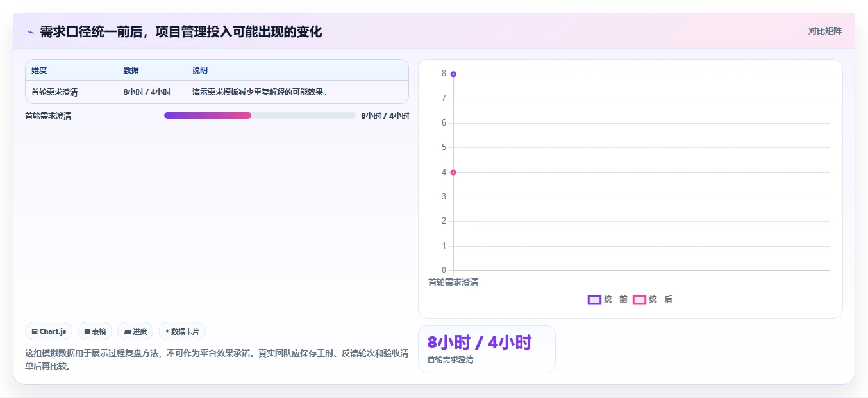868x398 pixels.
Task: Click the pink 统一后 legend color box
Action: point(639,299)
